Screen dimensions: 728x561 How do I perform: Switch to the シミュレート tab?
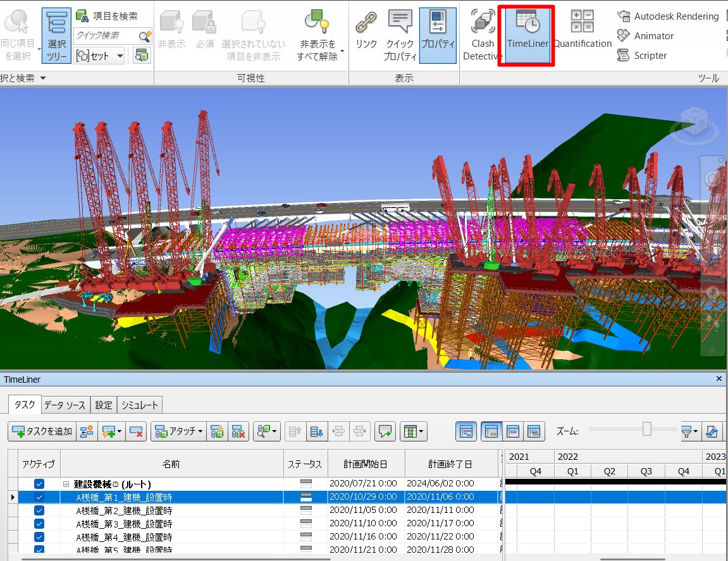[140, 405]
